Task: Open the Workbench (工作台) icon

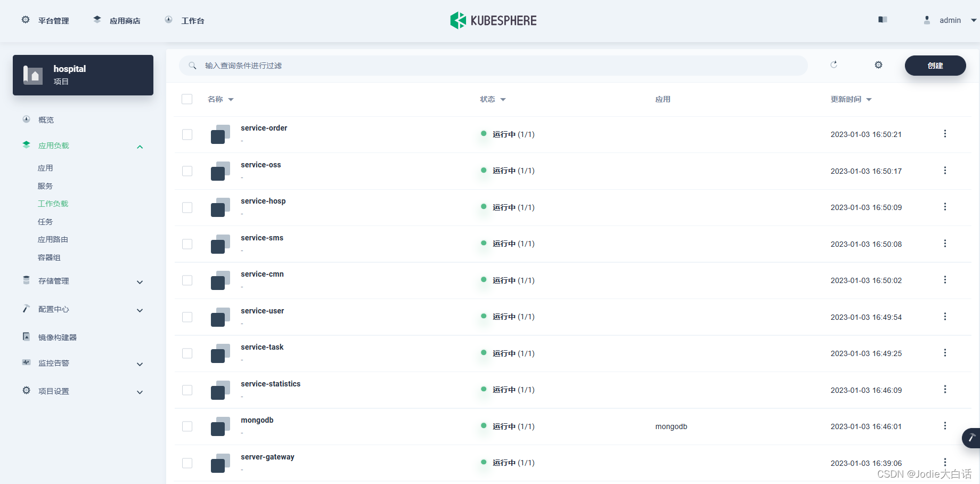Action: [168, 20]
